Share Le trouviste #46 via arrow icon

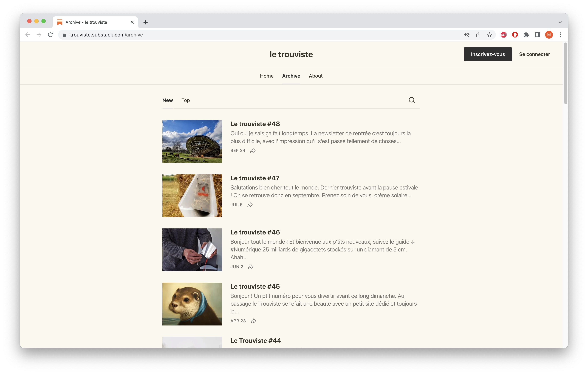pos(251,267)
